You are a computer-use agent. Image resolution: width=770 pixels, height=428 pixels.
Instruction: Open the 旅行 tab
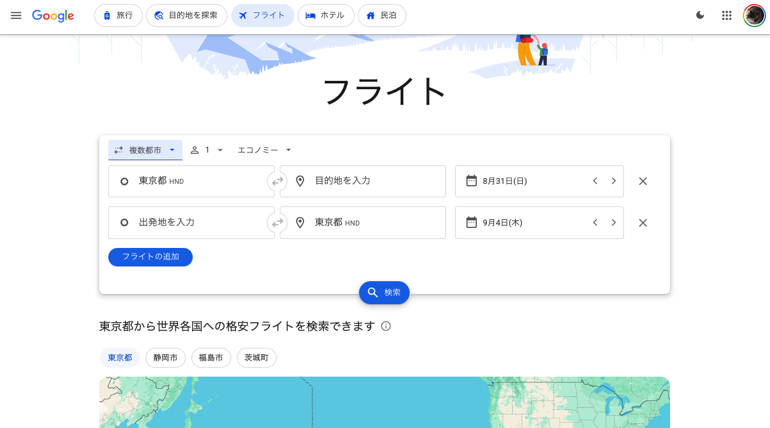(x=118, y=15)
